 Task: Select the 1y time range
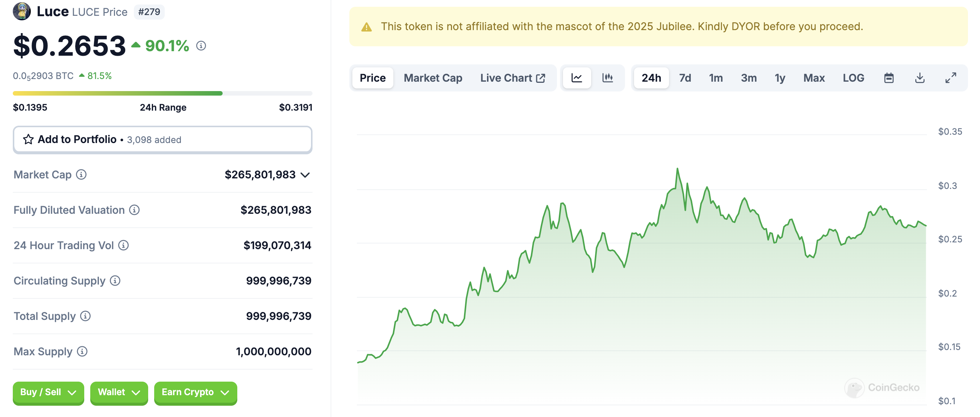click(780, 78)
